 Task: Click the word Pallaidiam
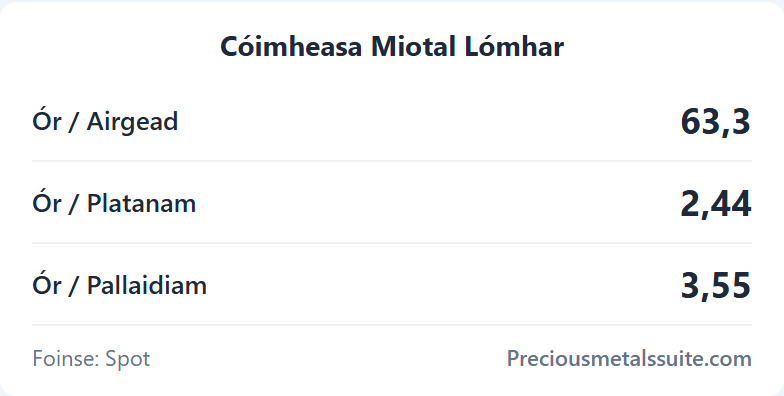pyautogui.click(x=147, y=285)
